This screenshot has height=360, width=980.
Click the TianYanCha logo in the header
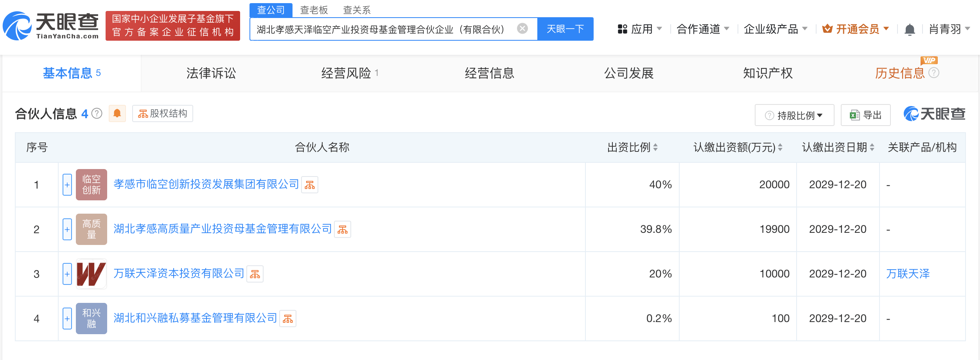tap(51, 26)
